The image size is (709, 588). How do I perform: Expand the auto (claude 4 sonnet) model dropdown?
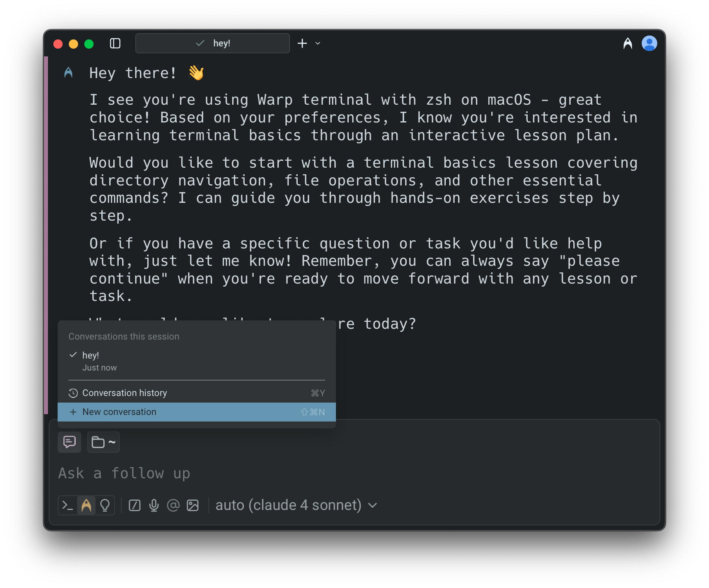(x=296, y=505)
